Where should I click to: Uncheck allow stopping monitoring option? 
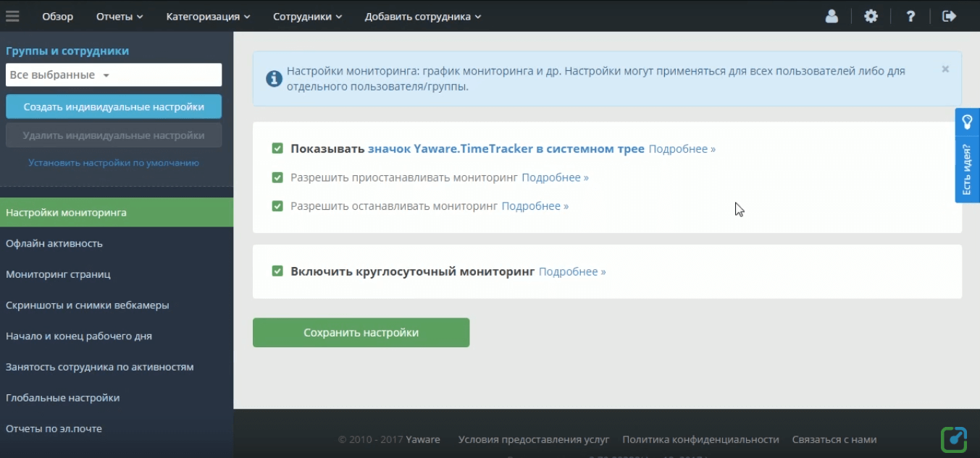277,206
